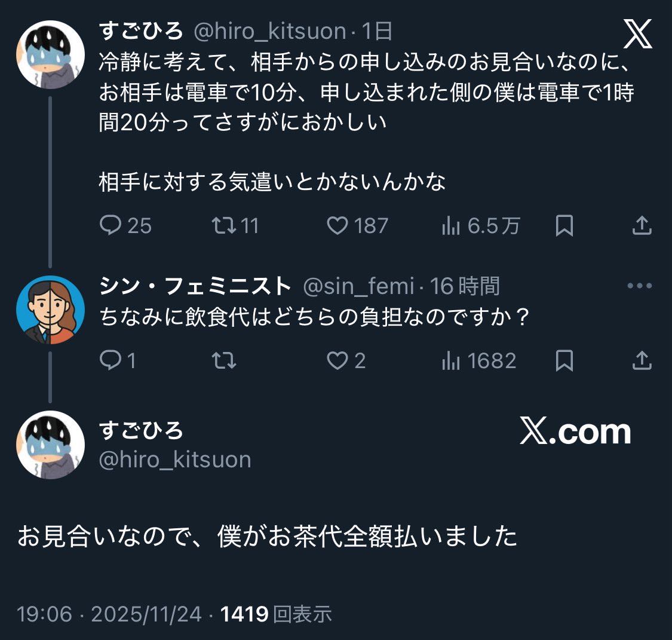Open シン・フェミニスト's profile avatar
This screenshot has width=672, height=640.
tap(50, 310)
